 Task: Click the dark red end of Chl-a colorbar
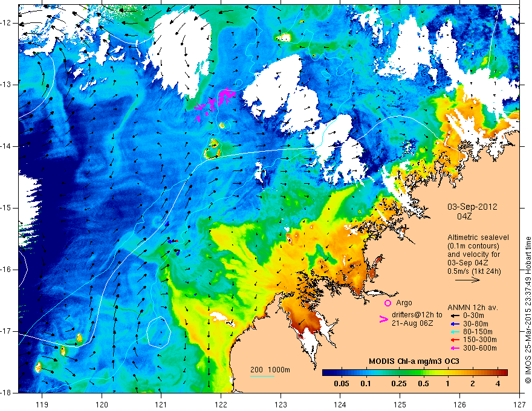pos(504,372)
